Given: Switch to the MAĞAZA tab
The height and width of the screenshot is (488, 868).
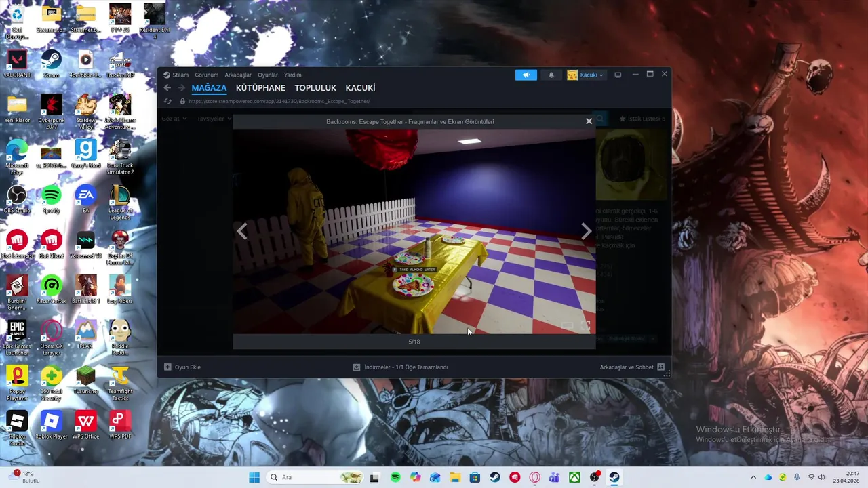Looking at the screenshot, I should pos(209,88).
